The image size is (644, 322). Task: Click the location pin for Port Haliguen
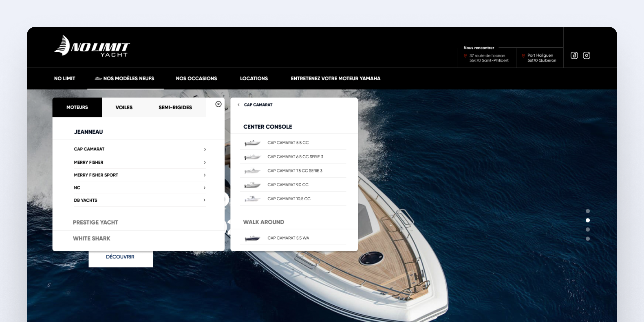[523, 56]
